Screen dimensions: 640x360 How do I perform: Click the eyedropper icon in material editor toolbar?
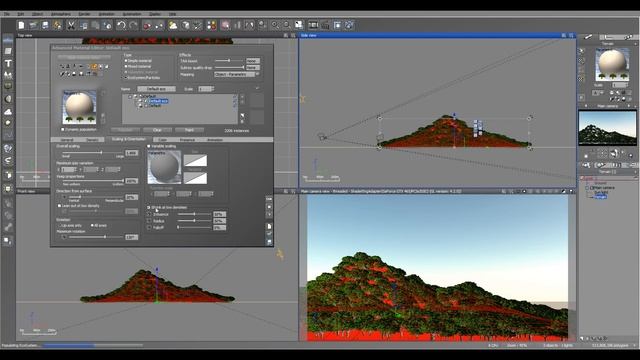62,74
